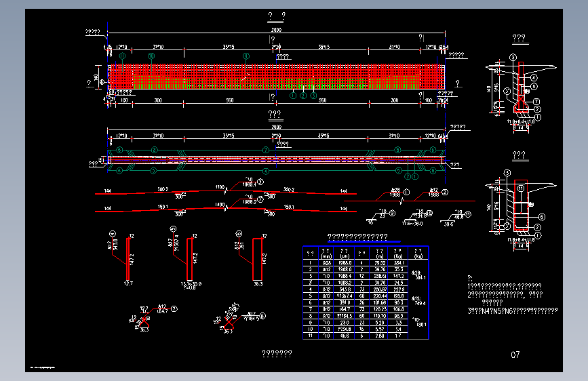Click the "12.7" dimension under stirrup 4
588x381 pixels.
coord(128,283)
